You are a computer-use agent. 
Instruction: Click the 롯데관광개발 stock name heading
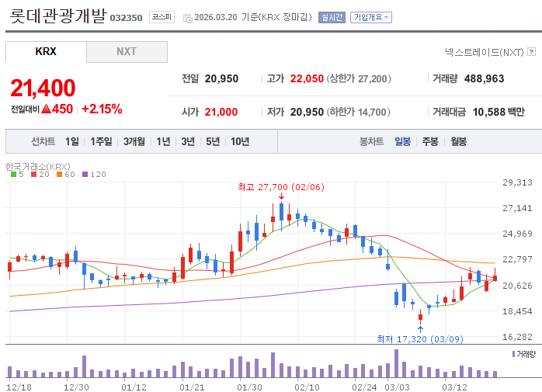[x=58, y=16]
